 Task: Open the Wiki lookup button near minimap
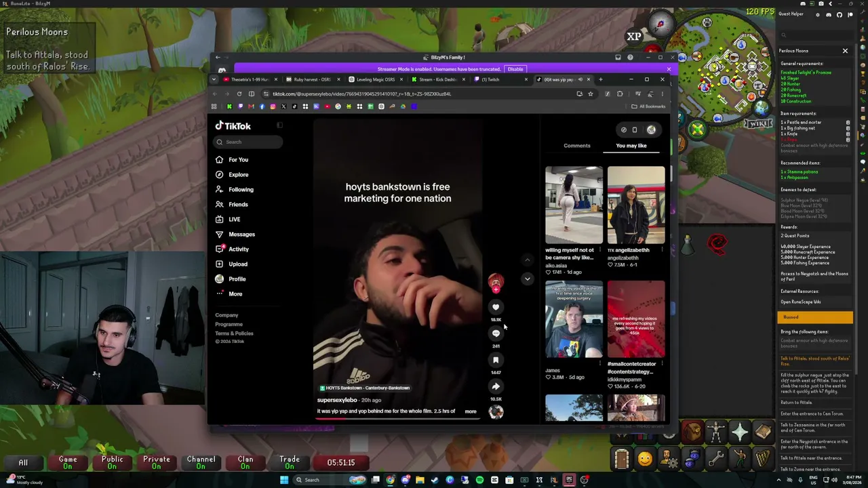tap(758, 123)
